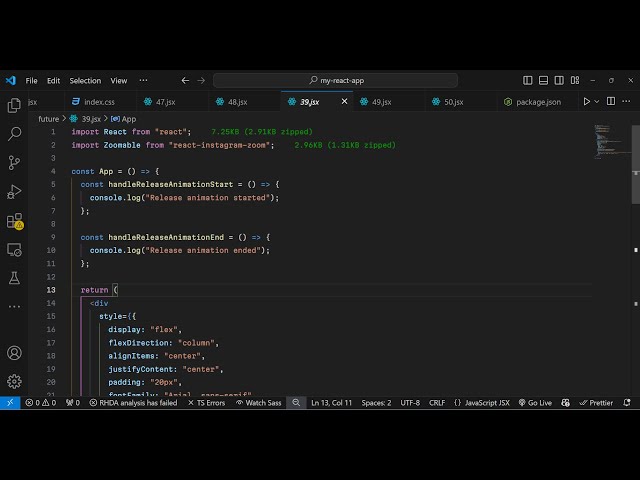Click the RHDA analysis has failed message

[133, 403]
